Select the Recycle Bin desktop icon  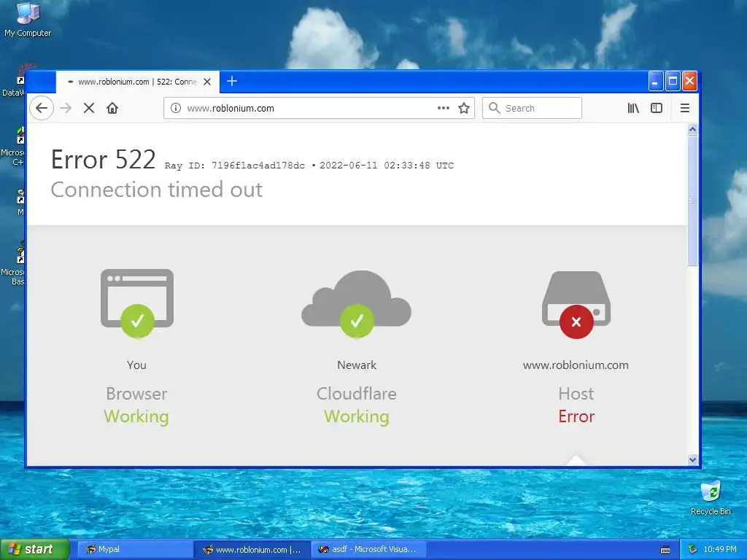[711, 497]
